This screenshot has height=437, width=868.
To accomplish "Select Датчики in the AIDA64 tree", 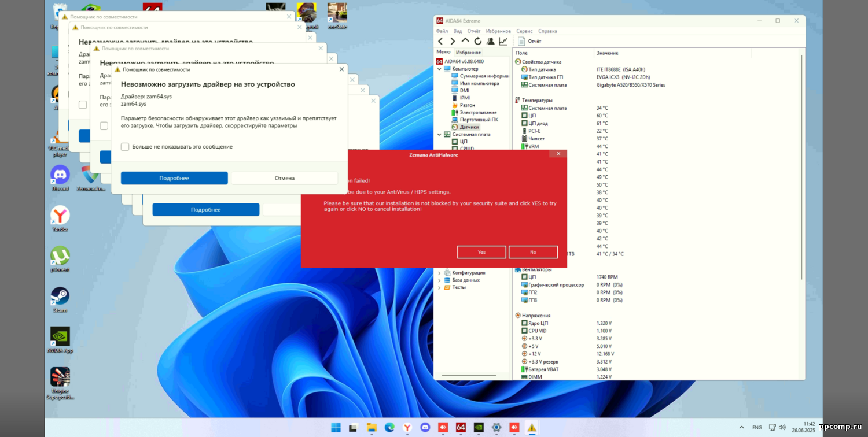I will [x=465, y=127].
